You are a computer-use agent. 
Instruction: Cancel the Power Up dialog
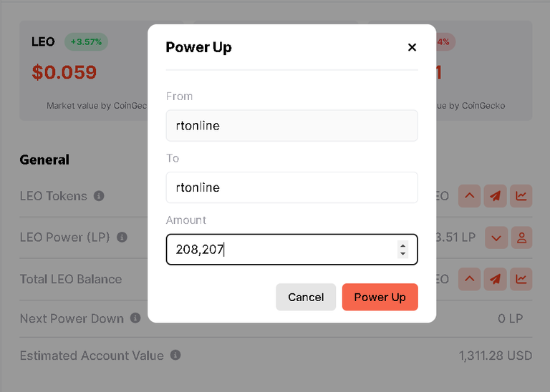[306, 297]
